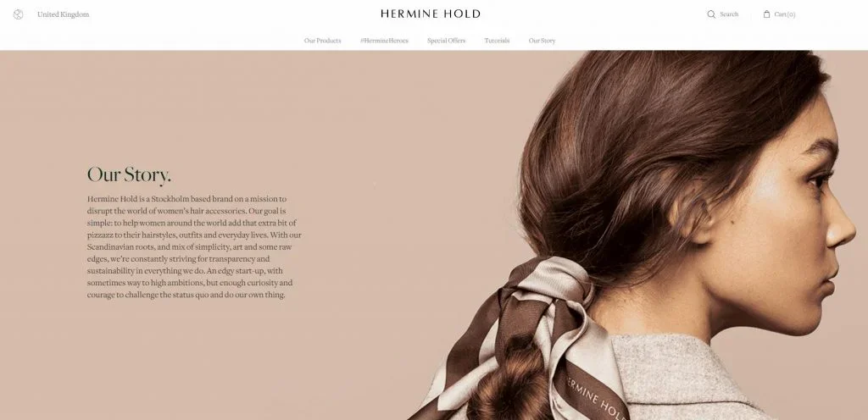This screenshot has width=868, height=420.
Task: Click the shopping bag cart icon
Action: click(x=766, y=14)
